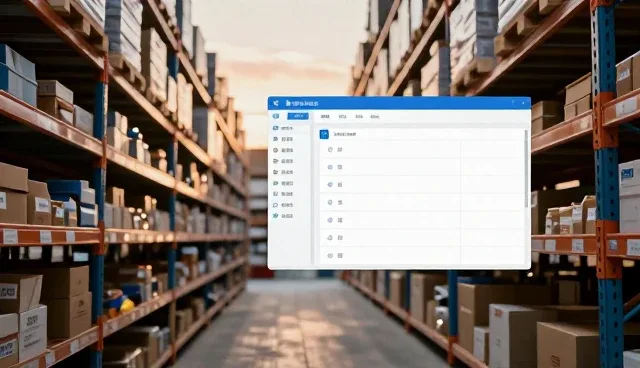Screen dimensions: 640x368
Task: Open the third tab in the top tab row
Action: pos(359,117)
